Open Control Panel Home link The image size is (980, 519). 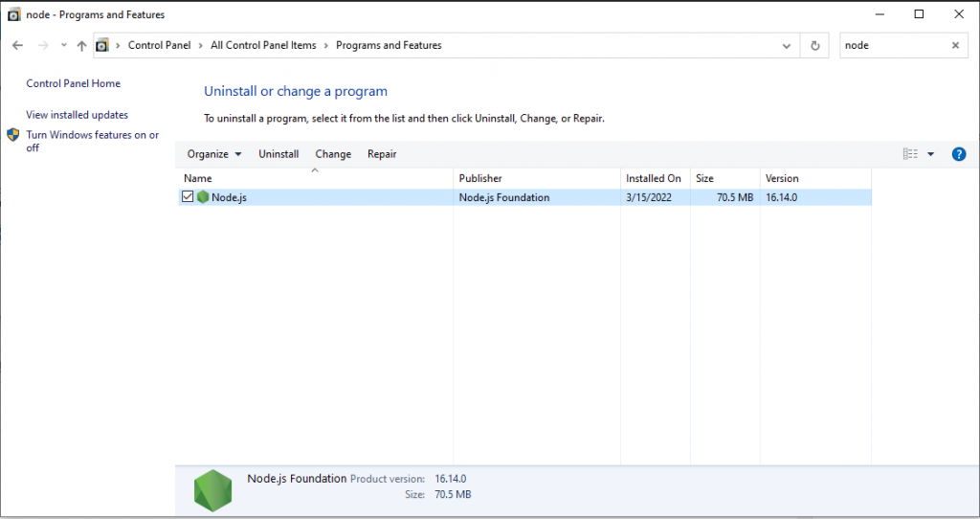click(x=73, y=83)
